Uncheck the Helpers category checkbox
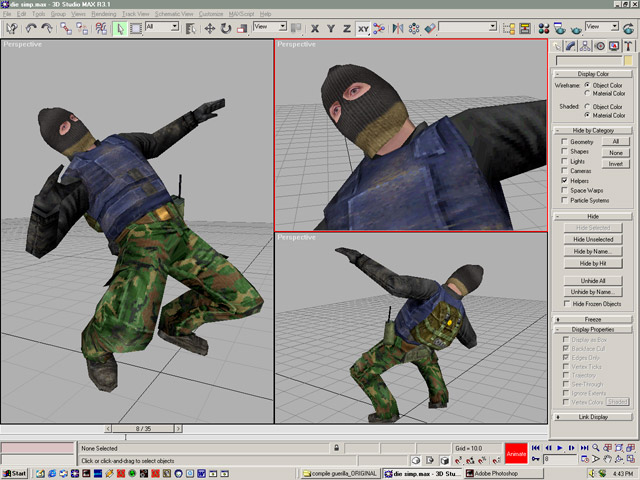The image size is (640, 480). point(564,180)
